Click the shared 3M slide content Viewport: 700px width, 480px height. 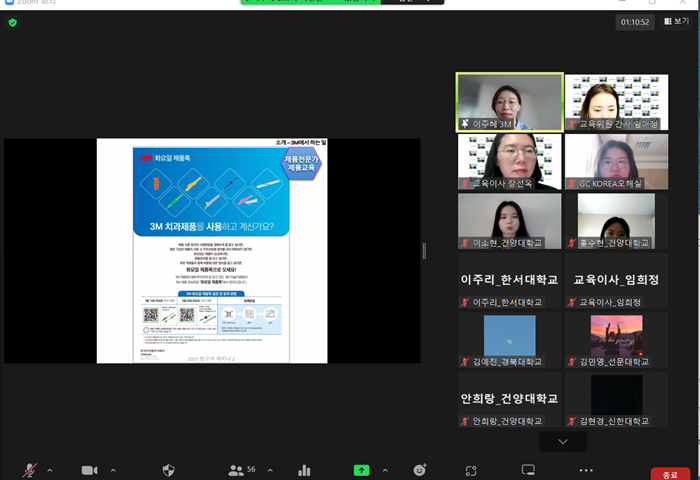[x=212, y=250]
